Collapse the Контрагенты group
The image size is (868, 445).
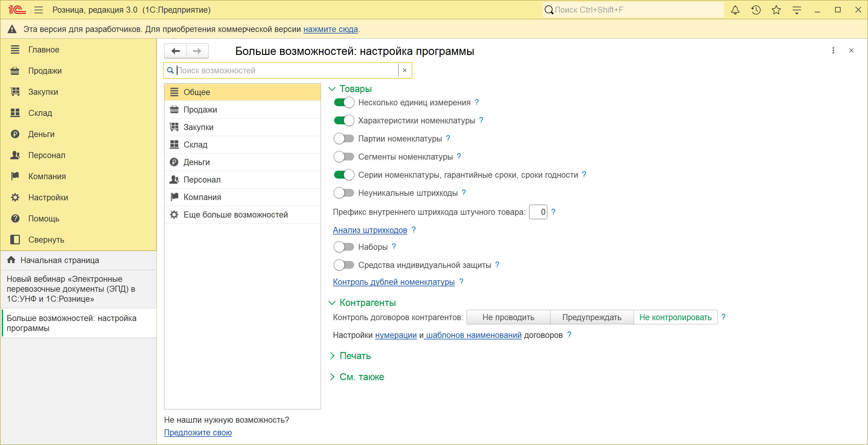pyautogui.click(x=332, y=303)
